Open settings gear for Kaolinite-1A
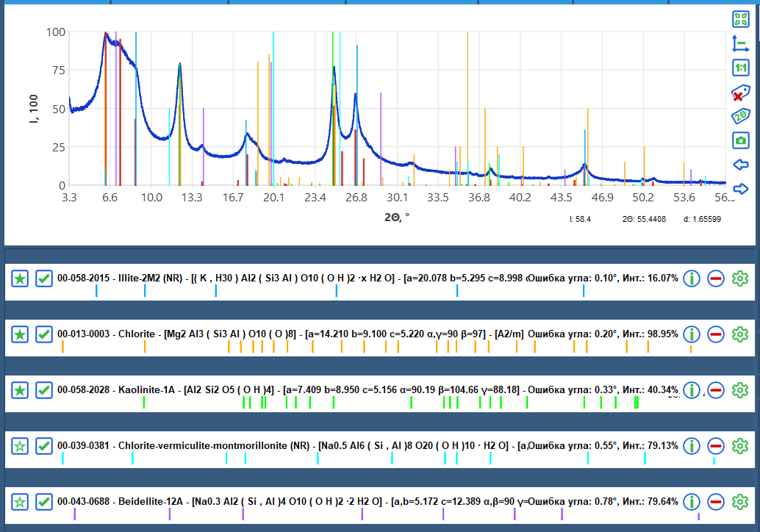 point(740,389)
